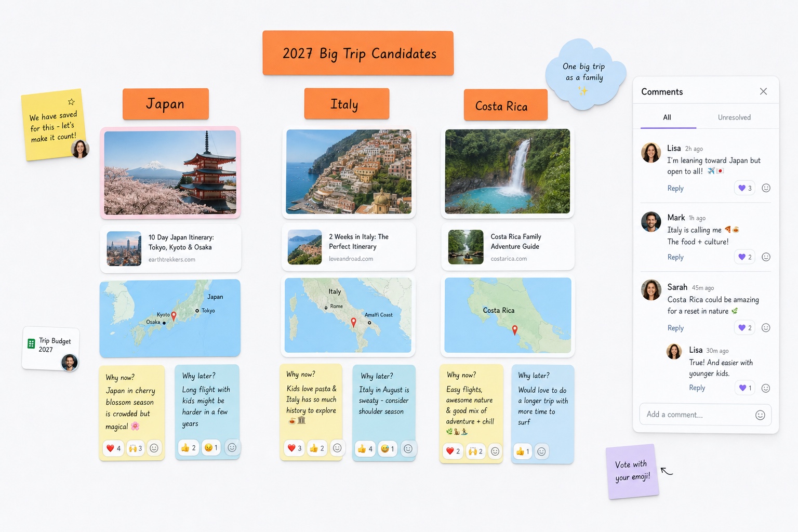Click heart reaction on Japan Why now note
798x532 pixels.
113,448
